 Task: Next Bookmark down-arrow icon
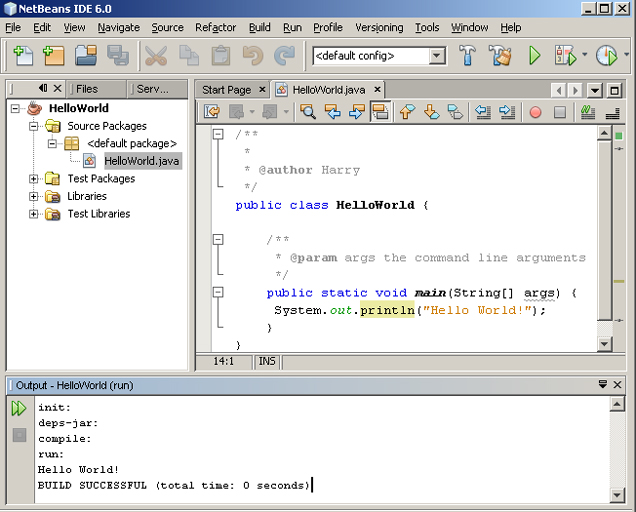[x=432, y=112]
